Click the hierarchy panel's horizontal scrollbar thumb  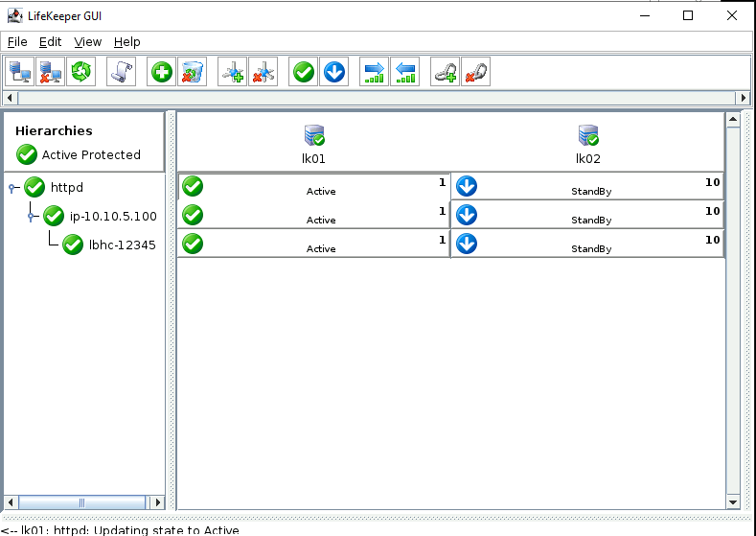(x=82, y=502)
